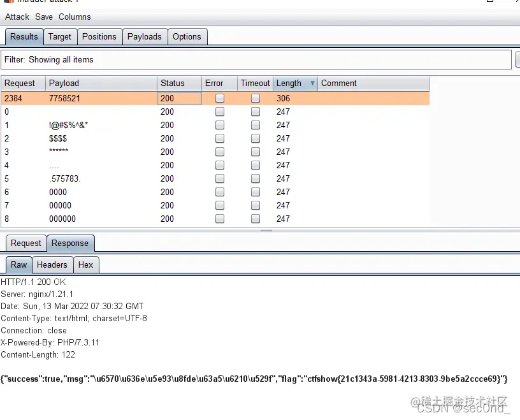Click the Content-Length: 122 header

[x=38, y=354]
